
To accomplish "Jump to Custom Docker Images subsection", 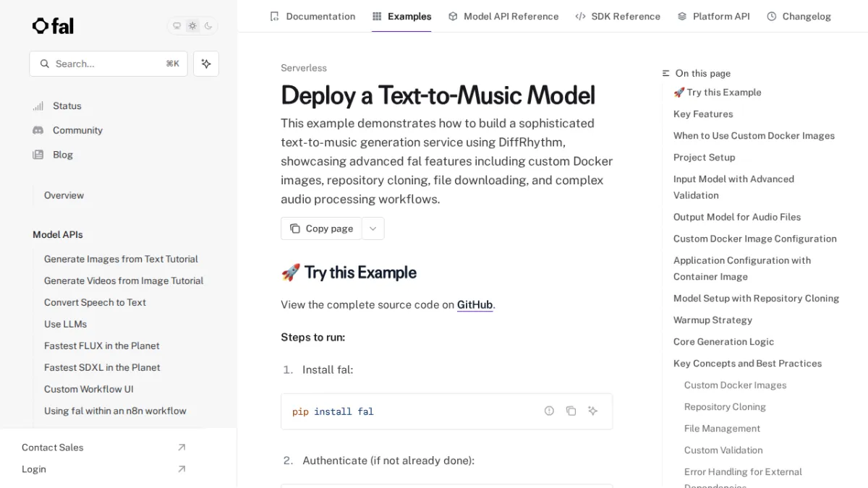I will 735,385.
